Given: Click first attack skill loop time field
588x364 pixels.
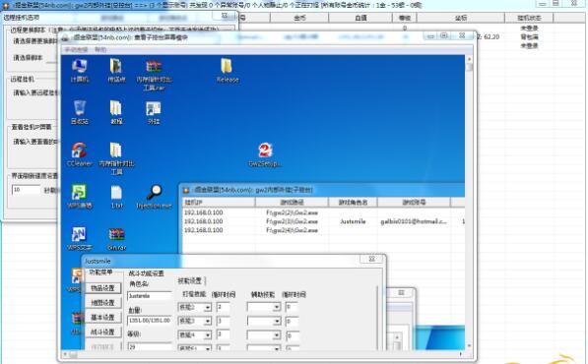Looking at the screenshot, I should (224, 308).
